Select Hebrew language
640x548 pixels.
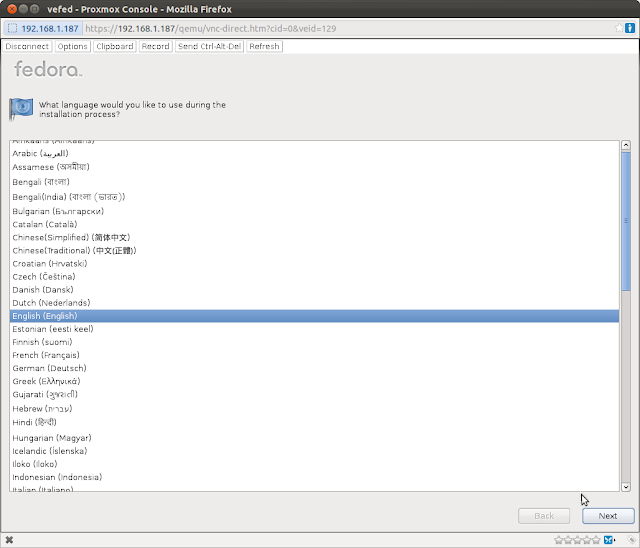pos(314,409)
